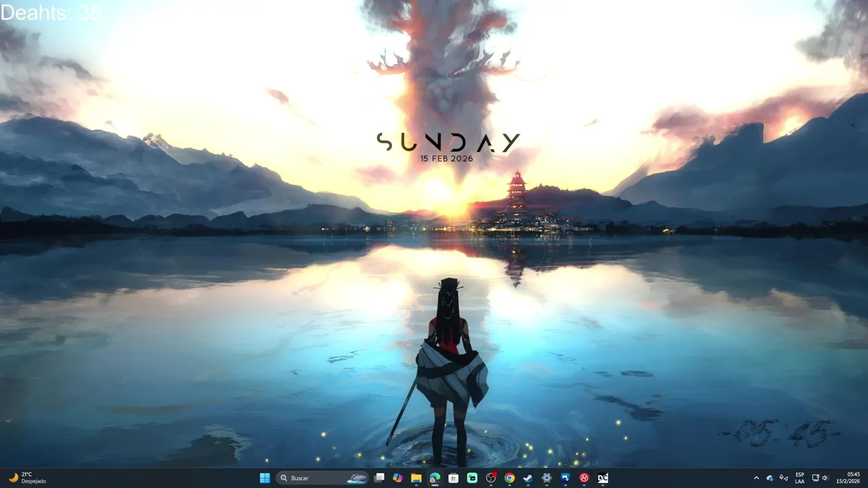This screenshot has width=868, height=488.
Task: Open the network status tray icon
Action: pos(816,478)
